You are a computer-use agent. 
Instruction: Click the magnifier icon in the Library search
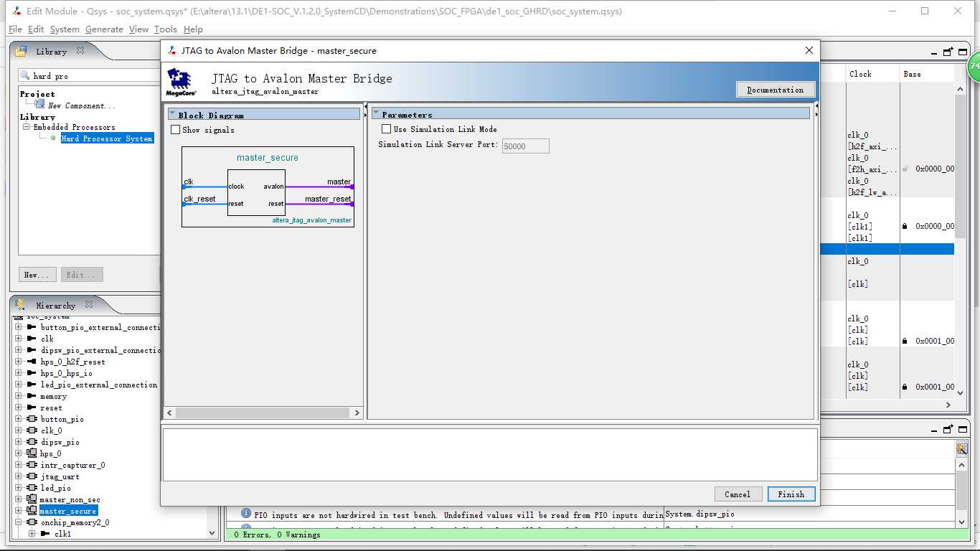[26, 75]
